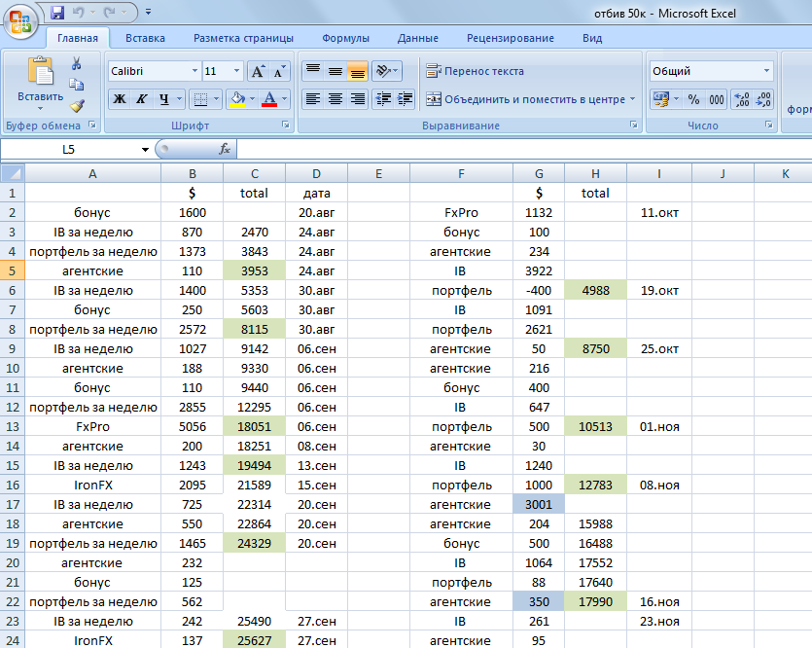Switch to the Главная tab
Viewport: 812px width, 648px height.
[78, 38]
